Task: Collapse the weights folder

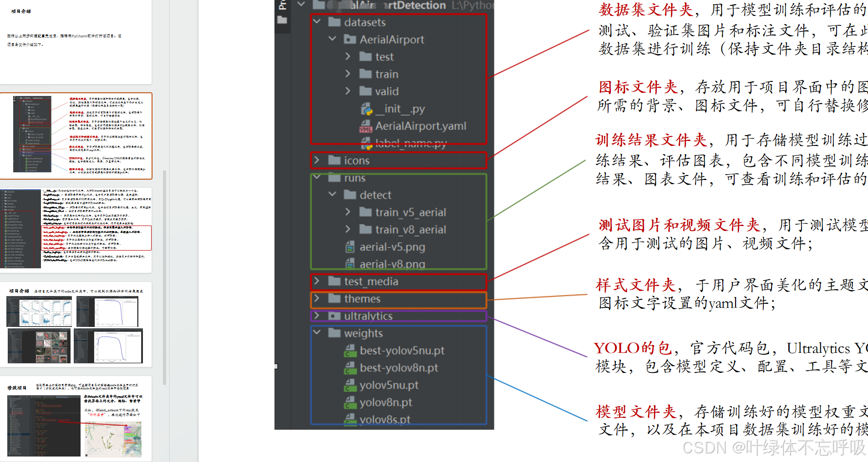Action: click(x=316, y=333)
